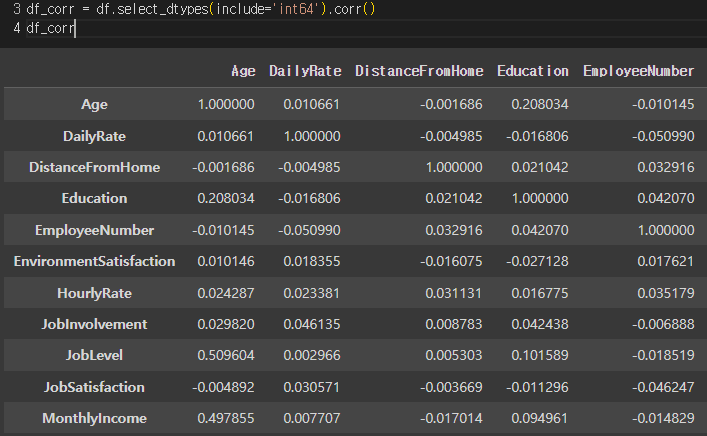
Task: Click the Education column header
Action: click(x=533, y=71)
